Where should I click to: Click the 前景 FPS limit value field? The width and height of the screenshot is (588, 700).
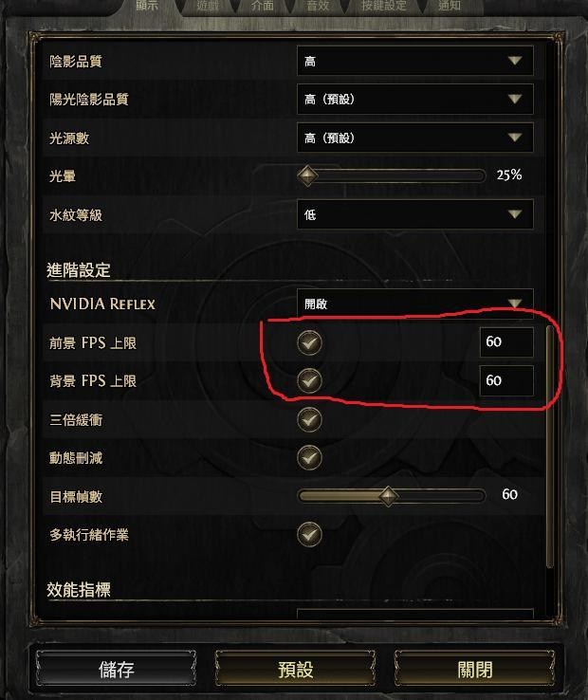[506, 342]
